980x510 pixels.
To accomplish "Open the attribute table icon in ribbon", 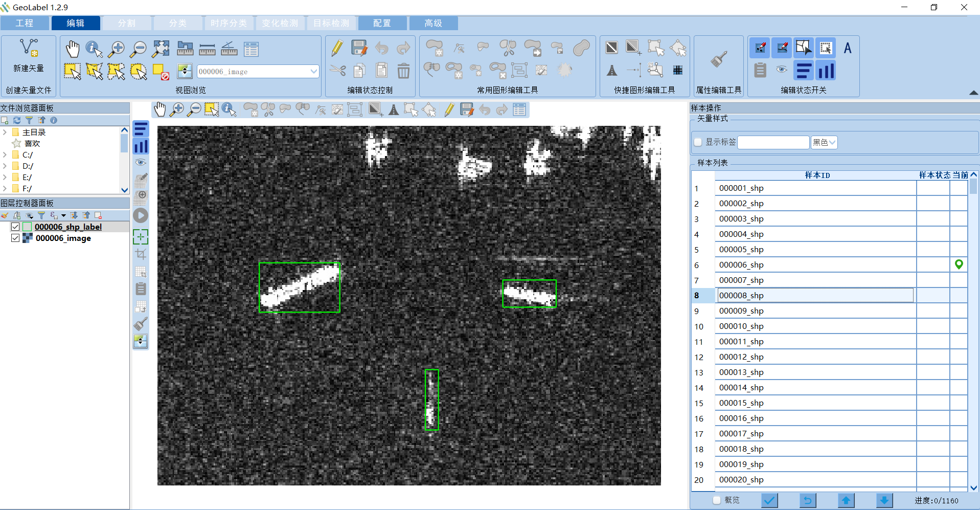I will tap(251, 49).
